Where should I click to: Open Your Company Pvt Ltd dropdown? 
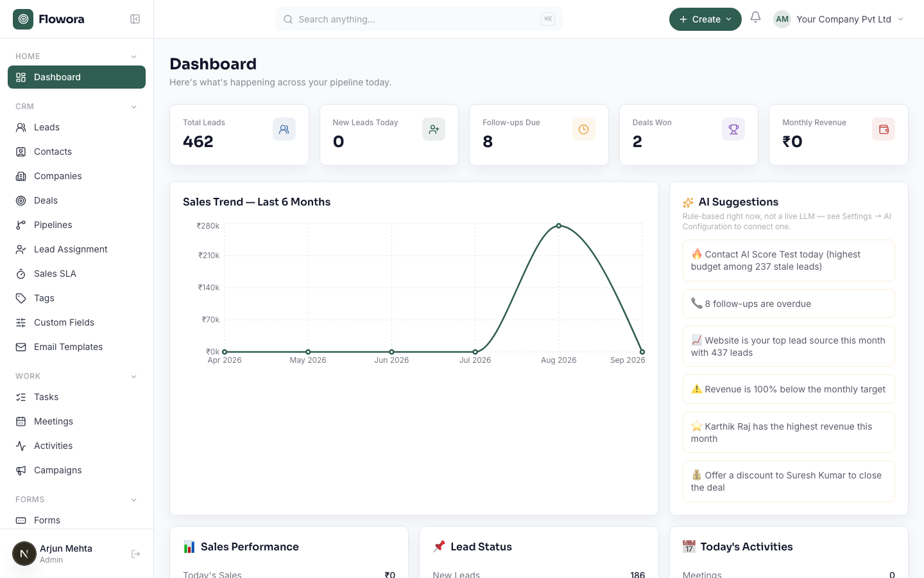840,19
